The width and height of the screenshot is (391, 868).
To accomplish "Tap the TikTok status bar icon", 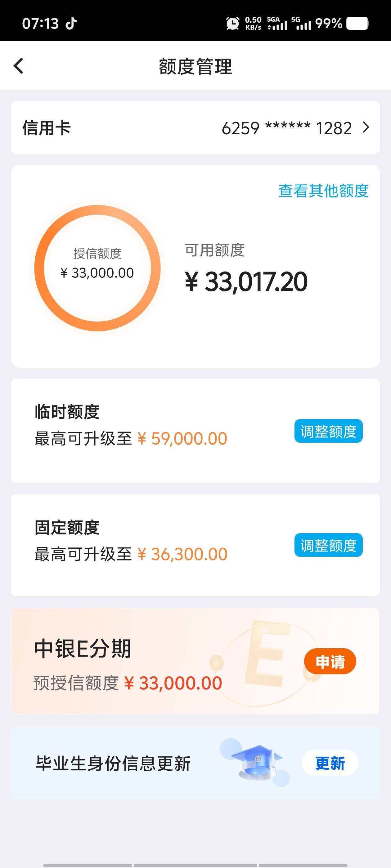I will 71,24.
